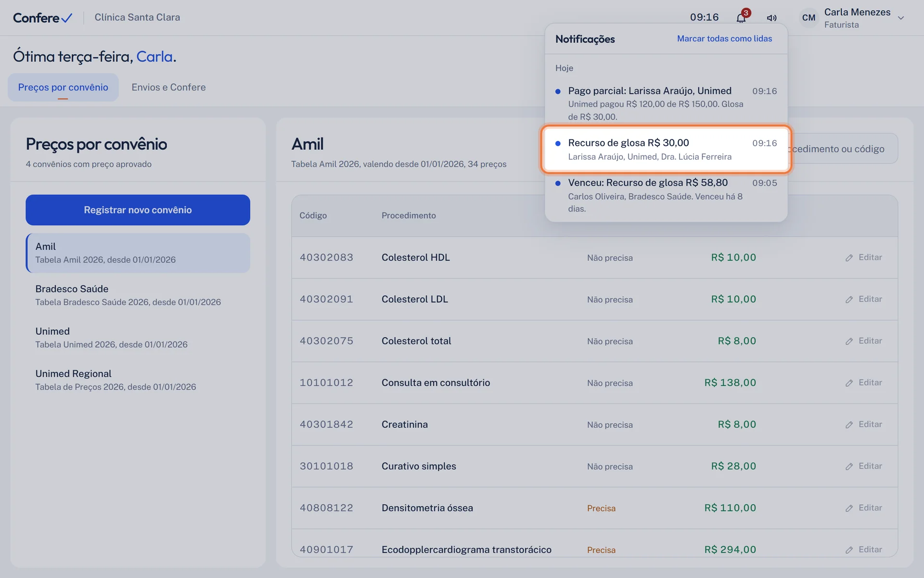
Task: Switch to Envios e Confere tab
Action: coord(168,87)
